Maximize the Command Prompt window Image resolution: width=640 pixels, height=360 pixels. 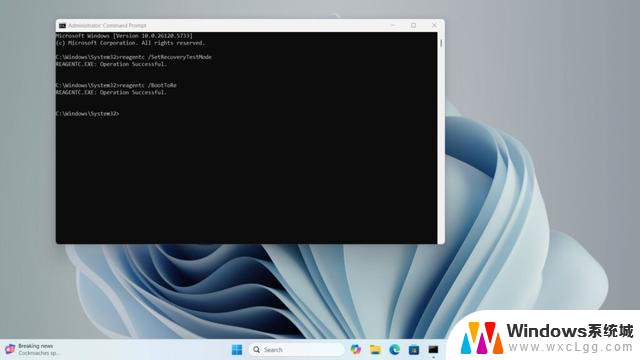tap(413, 25)
